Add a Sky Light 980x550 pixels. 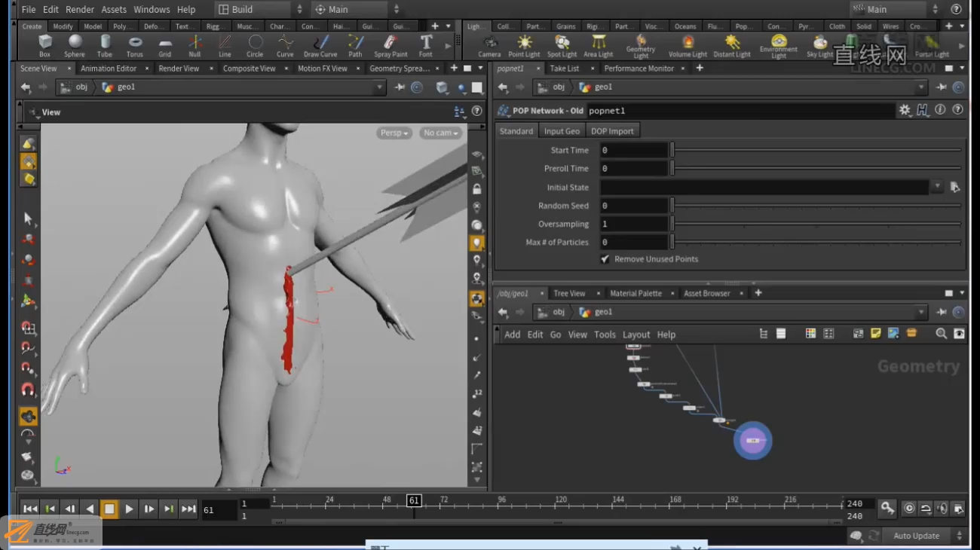[819, 46]
